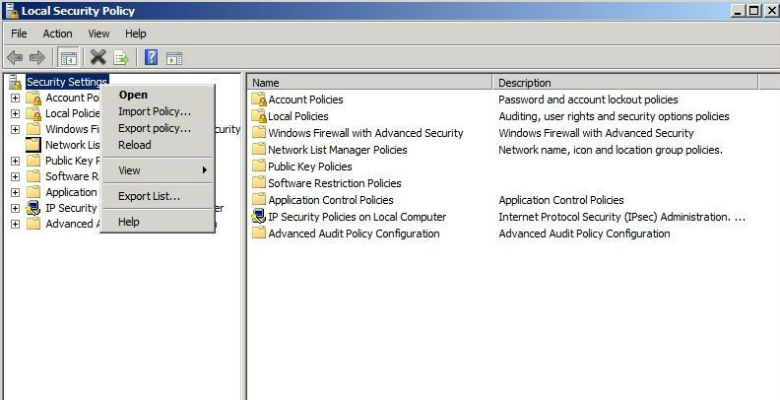Click Network List folder icon in tree
Viewport: 780px width, 400px height.
33,145
